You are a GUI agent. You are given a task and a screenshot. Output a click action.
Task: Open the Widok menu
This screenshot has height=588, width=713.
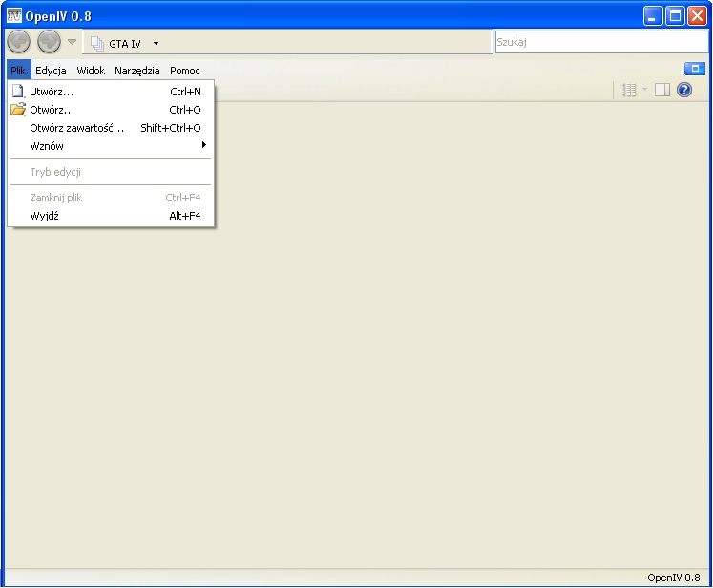point(91,71)
